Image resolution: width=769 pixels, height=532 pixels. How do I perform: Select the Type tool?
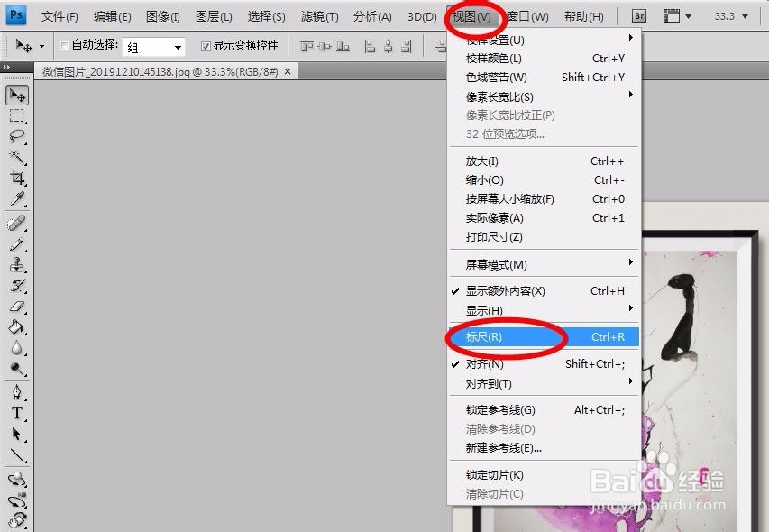coord(17,413)
